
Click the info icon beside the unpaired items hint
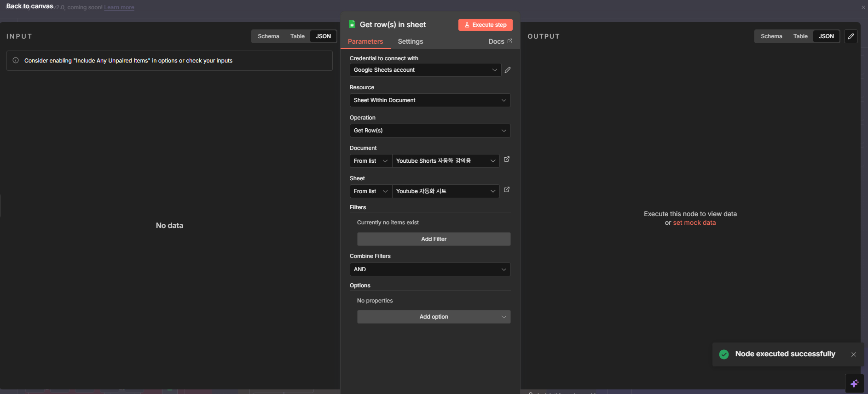[16, 60]
